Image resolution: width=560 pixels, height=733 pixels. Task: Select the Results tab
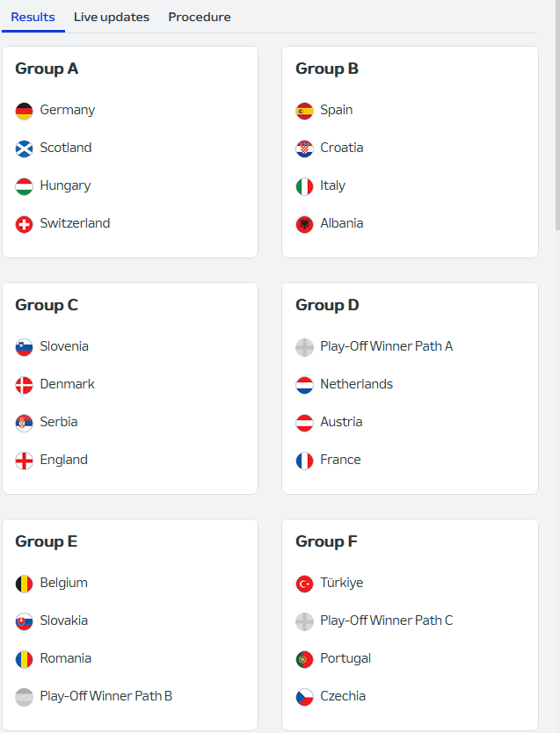point(33,17)
